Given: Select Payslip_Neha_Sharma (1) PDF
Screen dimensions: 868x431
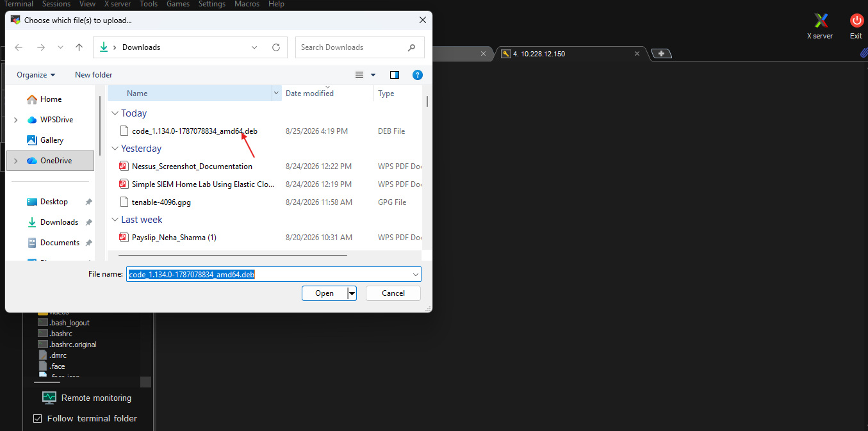Looking at the screenshot, I should [174, 238].
